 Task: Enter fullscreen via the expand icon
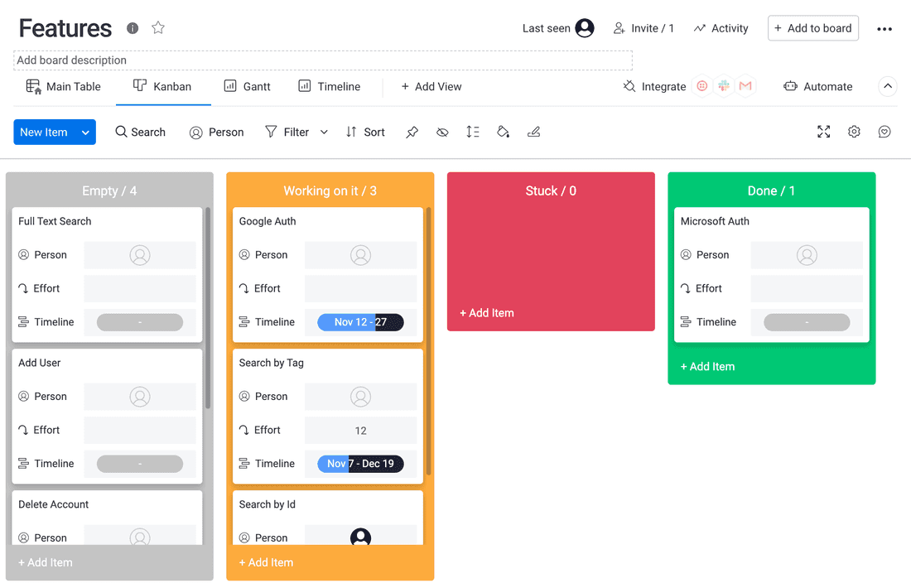click(x=823, y=132)
